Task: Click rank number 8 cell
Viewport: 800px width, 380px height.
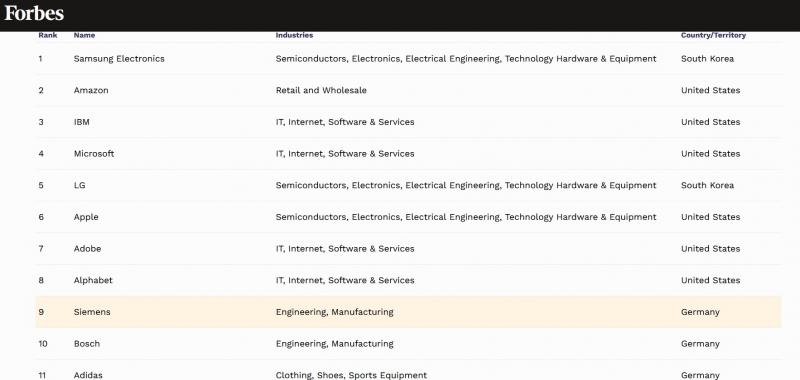Action: pos(41,280)
